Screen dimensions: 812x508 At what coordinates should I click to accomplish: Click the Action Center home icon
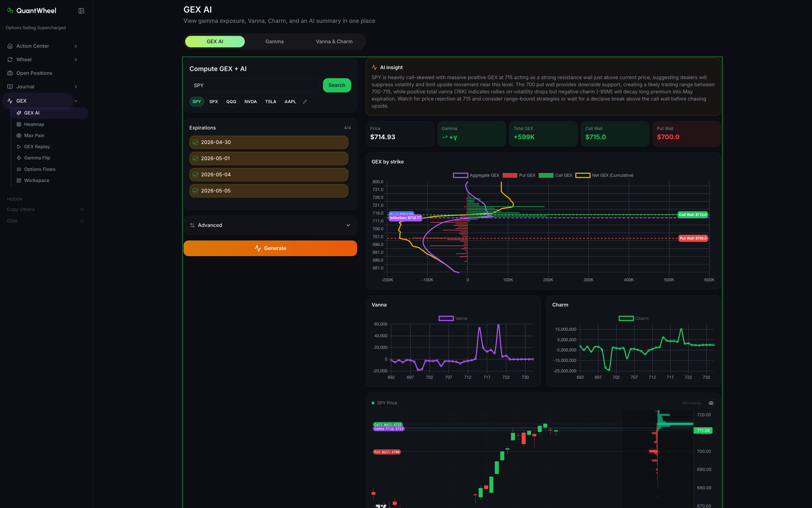[10, 46]
